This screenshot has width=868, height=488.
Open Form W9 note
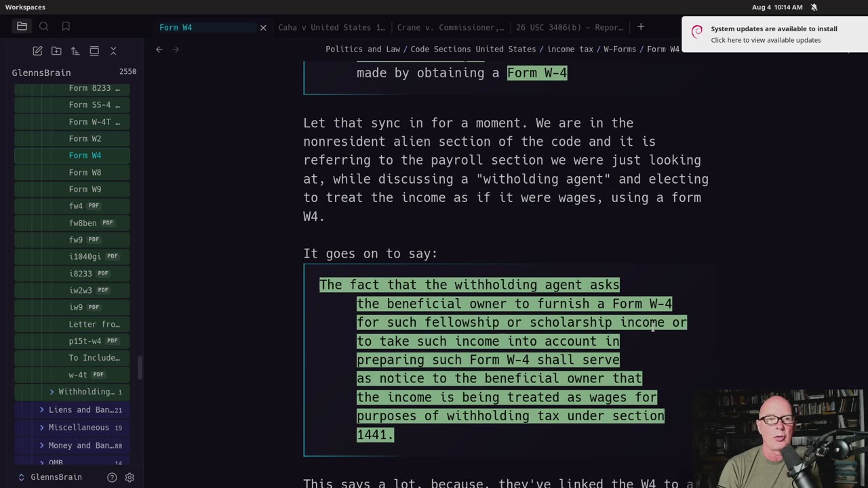pyautogui.click(x=72, y=189)
